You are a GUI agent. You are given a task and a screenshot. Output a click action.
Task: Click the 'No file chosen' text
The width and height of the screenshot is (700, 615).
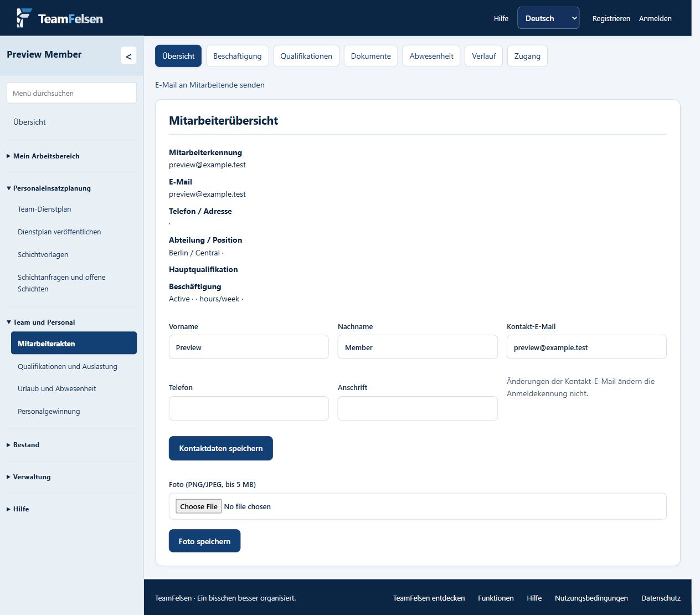point(248,506)
